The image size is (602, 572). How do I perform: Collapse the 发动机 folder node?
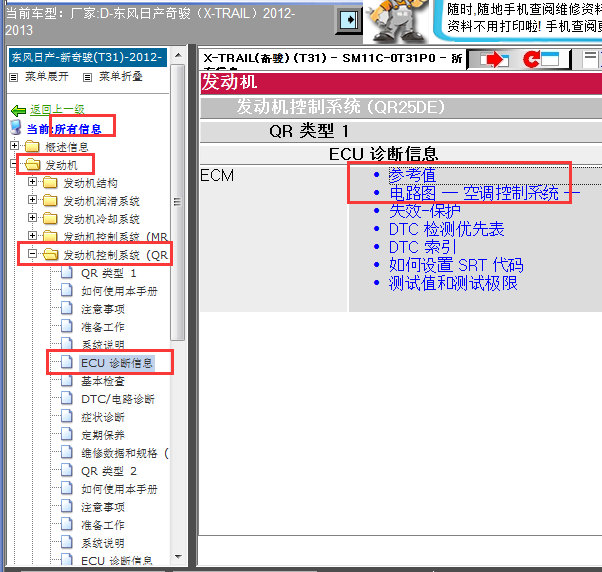(x=14, y=164)
